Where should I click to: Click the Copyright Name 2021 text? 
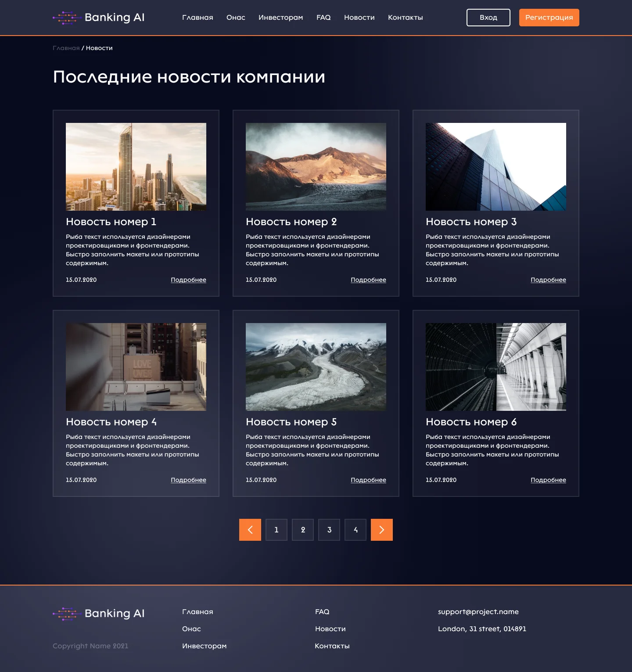coord(90,646)
